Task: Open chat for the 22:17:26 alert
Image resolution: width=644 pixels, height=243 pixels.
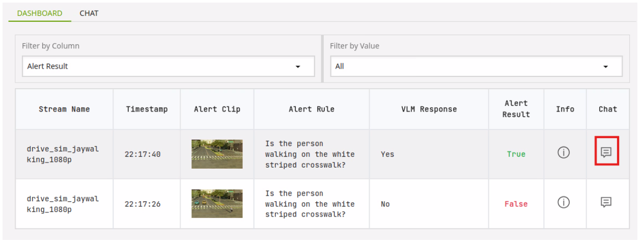Action: point(606,202)
